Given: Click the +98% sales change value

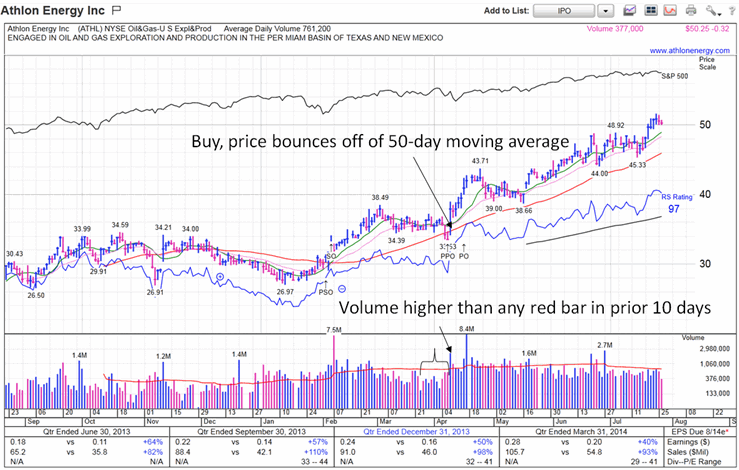Looking at the screenshot, I should [482, 452].
